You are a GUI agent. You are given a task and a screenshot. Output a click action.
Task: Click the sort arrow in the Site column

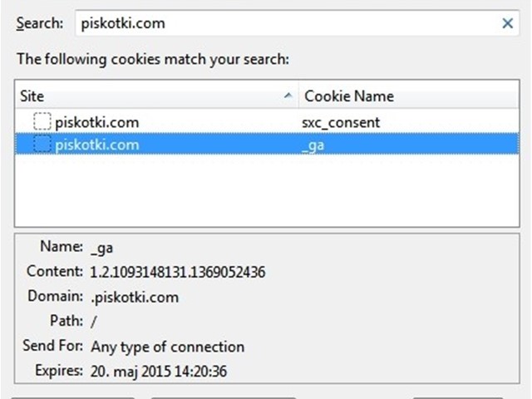[x=288, y=96]
